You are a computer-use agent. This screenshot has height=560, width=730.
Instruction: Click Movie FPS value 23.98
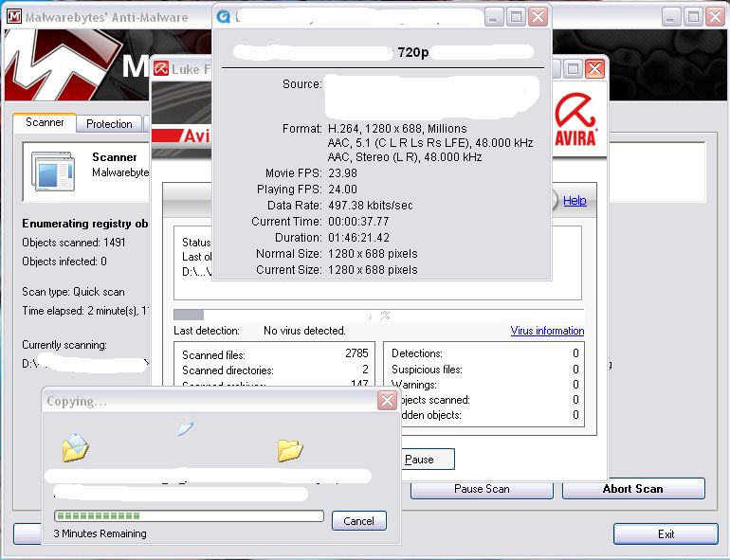[342, 173]
